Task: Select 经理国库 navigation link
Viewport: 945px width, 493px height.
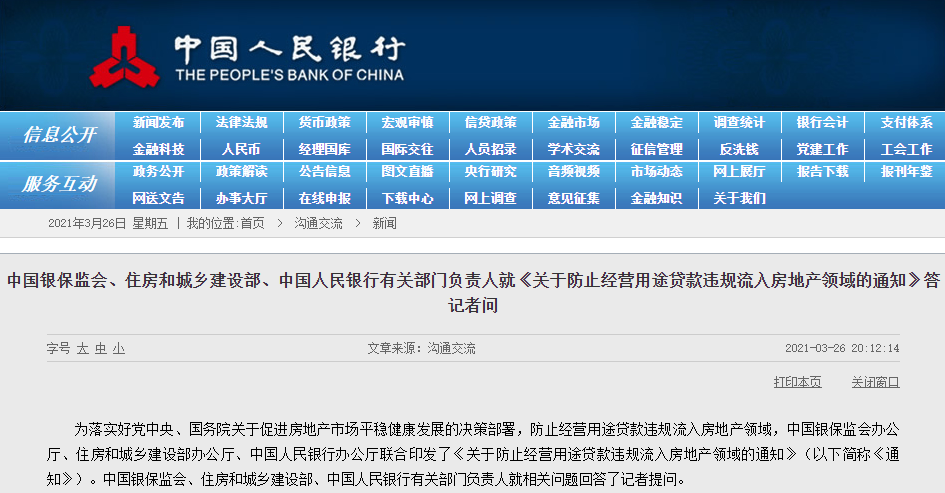Action: click(x=324, y=149)
